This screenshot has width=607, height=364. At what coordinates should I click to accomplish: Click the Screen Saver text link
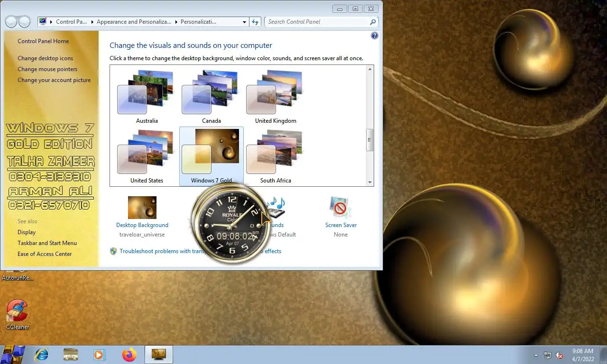coord(341,225)
